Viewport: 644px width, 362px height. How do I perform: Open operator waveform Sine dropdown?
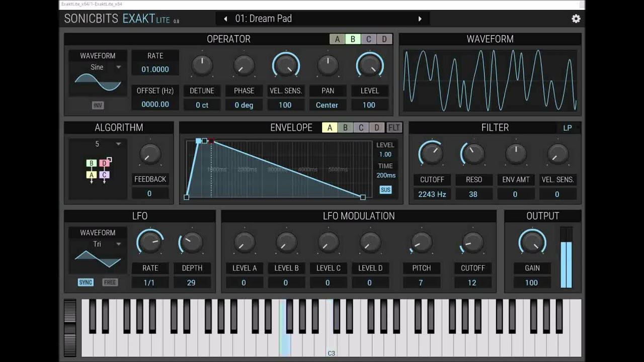pos(98,67)
